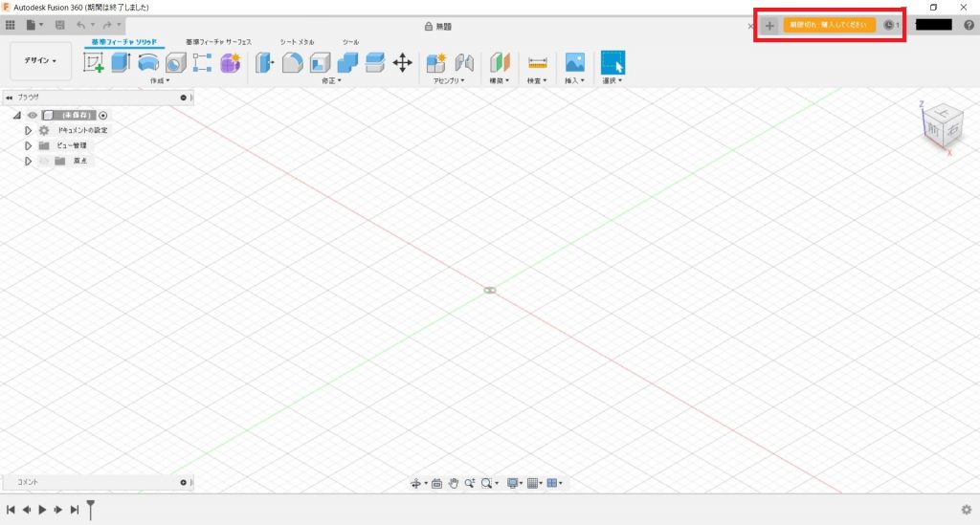Redo the last action
The image size is (980, 525).
[107, 25]
